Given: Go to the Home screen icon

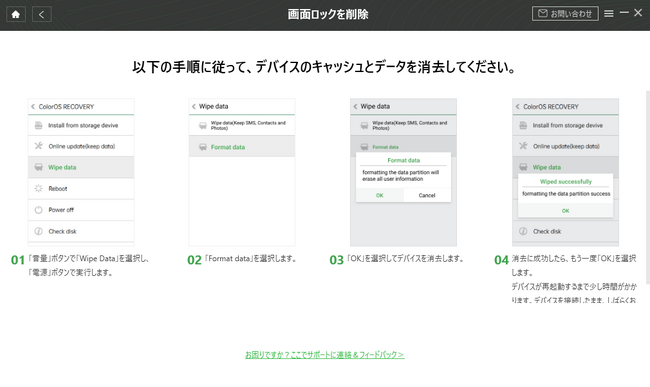Looking at the screenshot, I should (16, 15).
